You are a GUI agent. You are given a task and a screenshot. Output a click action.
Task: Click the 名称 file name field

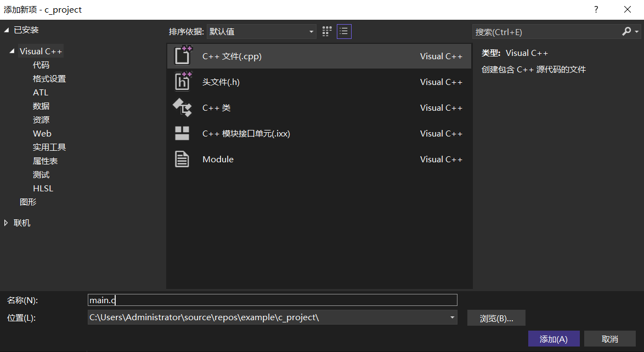coord(272,300)
